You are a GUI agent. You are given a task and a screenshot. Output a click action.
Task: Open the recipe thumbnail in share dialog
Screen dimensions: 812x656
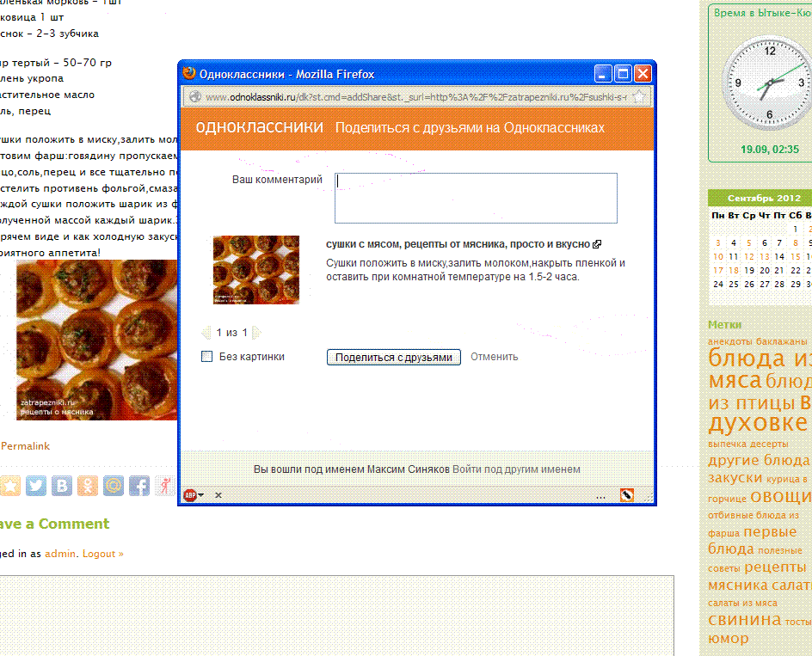(x=256, y=270)
